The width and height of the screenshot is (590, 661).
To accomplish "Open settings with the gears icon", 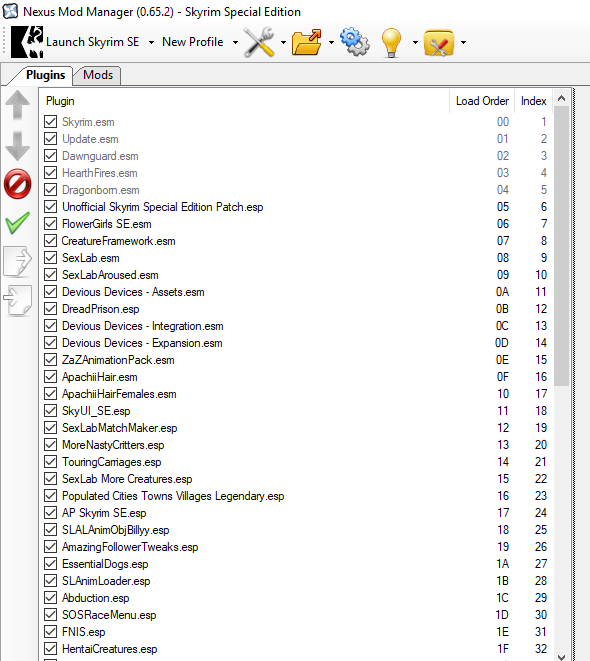I will [355, 42].
